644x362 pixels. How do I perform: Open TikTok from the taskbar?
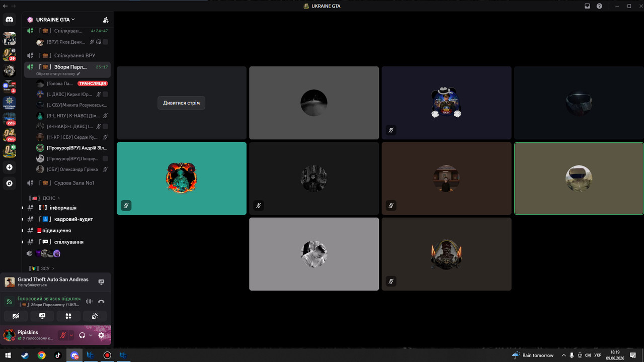click(58, 355)
